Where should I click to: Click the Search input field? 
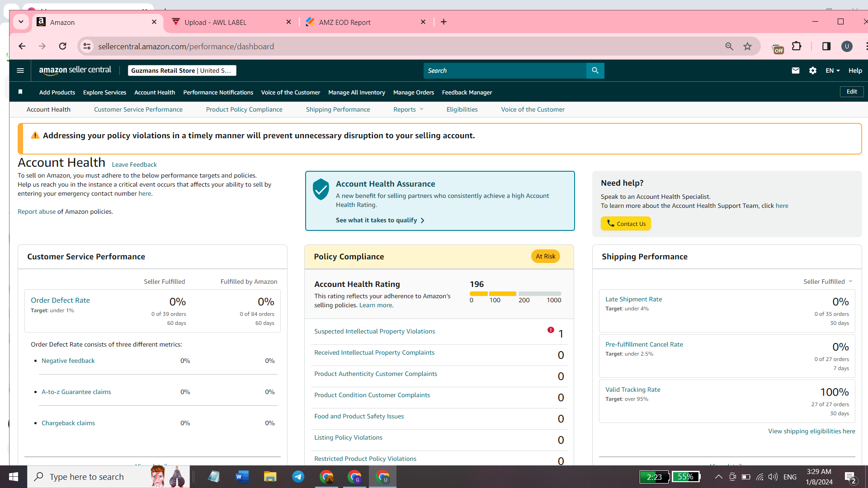tap(505, 70)
